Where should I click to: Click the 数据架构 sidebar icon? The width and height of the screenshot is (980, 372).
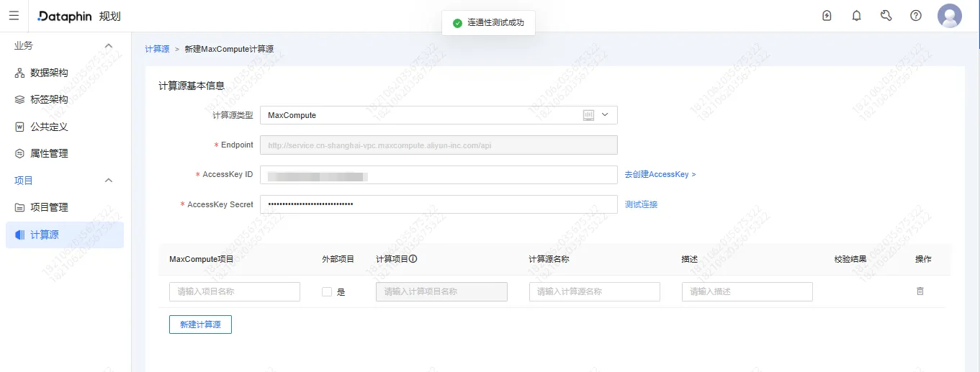19,73
